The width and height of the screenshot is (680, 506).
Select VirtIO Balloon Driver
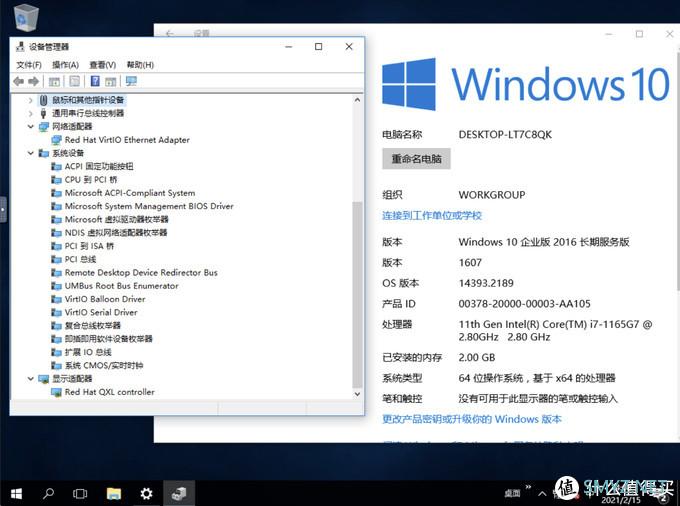[x=105, y=299]
